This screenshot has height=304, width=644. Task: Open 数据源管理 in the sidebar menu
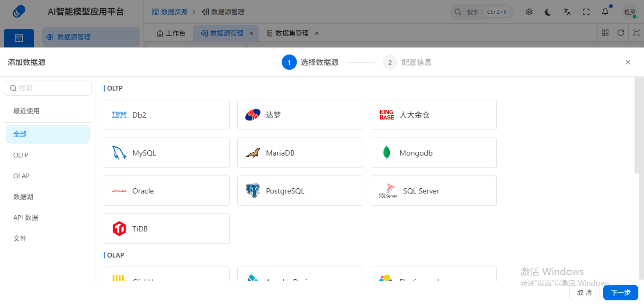pos(91,37)
